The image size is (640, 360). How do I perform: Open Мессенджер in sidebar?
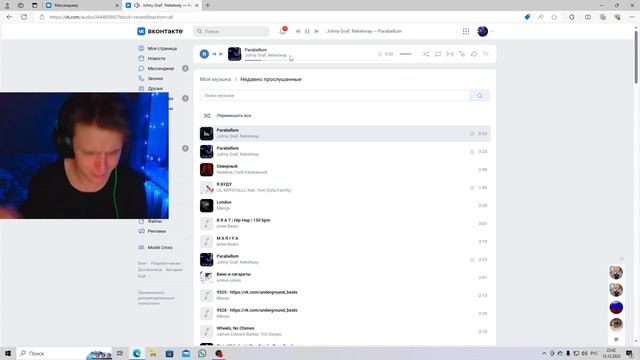[x=156, y=68]
